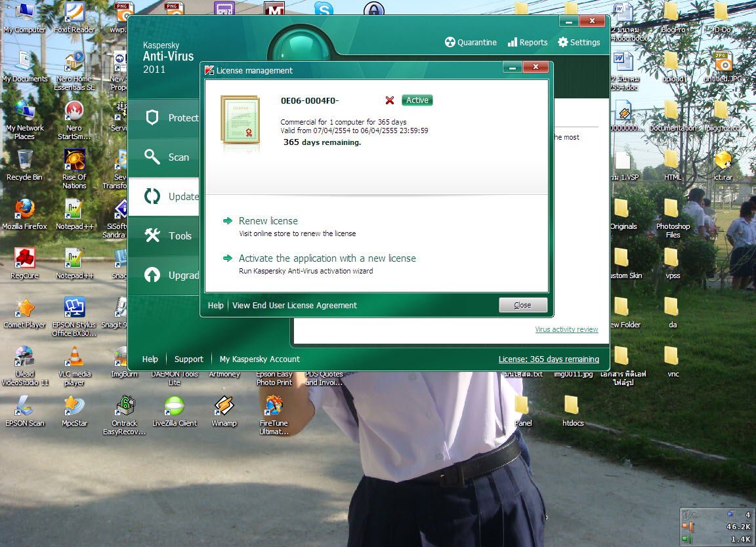Open My Network Places icon
756x547 pixels.
pos(24,121)
